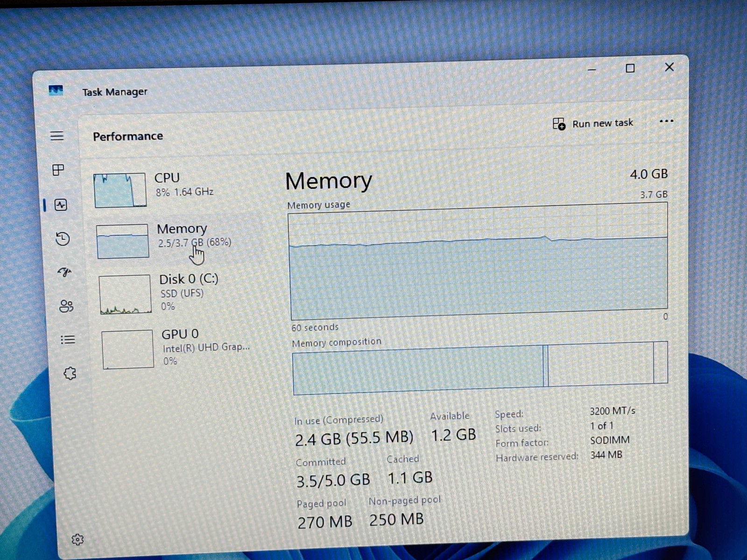The height and width of the screenshot is (560, 747).
Task: Click the Committed 3.5/5.0 GB value
Action: click(333, 480)
